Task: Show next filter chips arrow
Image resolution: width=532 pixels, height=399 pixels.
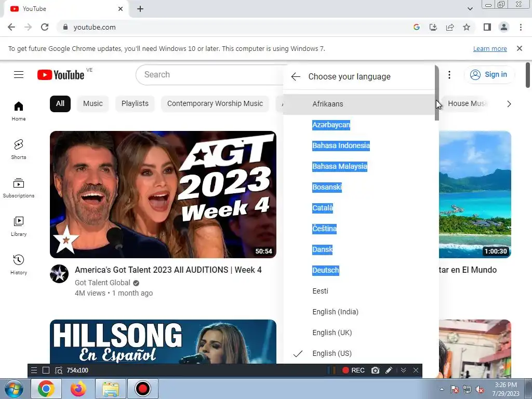Action: pos(509,104)
